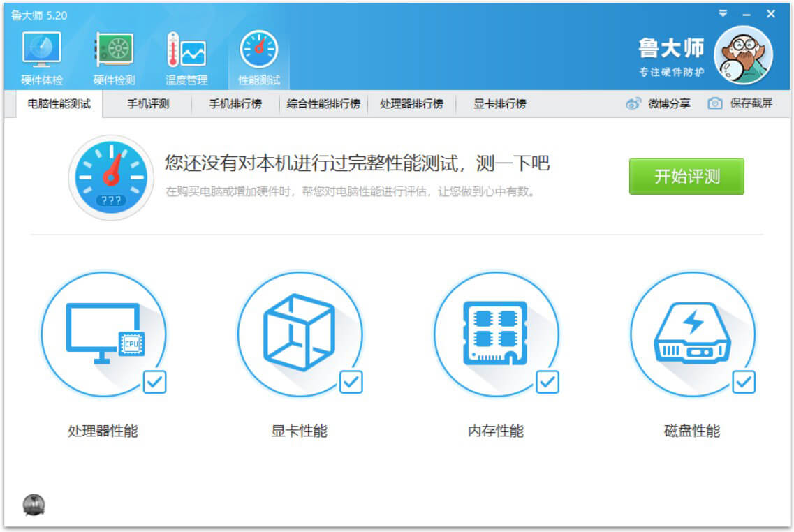
Task: Uncheck the 处理器性能 test checkbox
Action: pos(154,382)
